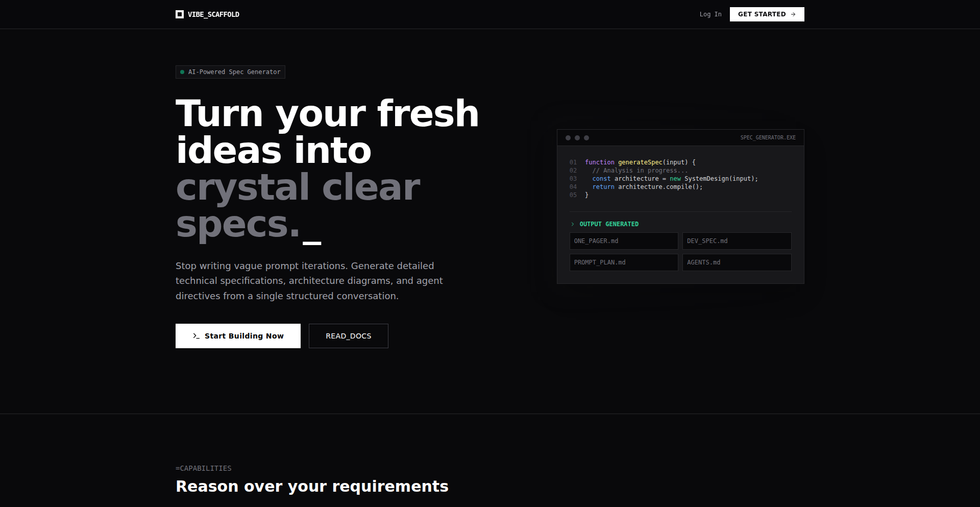Click the SPEC_GENERATOR.EXE window title
Viewport: 980px width, 507px height.
[768, 138]
